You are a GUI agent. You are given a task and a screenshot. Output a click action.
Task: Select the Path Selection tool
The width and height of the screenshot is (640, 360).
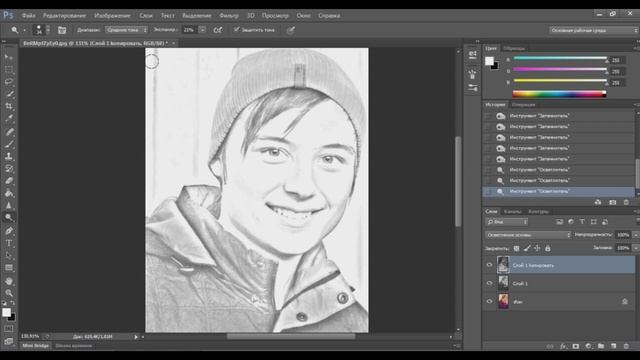9,256
